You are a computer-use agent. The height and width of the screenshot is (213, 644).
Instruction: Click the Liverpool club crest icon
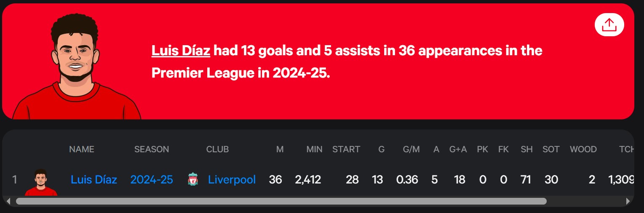coord(193,180)
